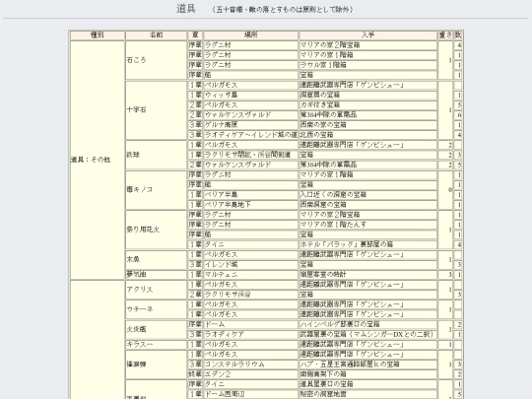This screenshot has height=399, width=532.
Task: Select the '夢幻油' item name cell
Action: pos(156,275)
